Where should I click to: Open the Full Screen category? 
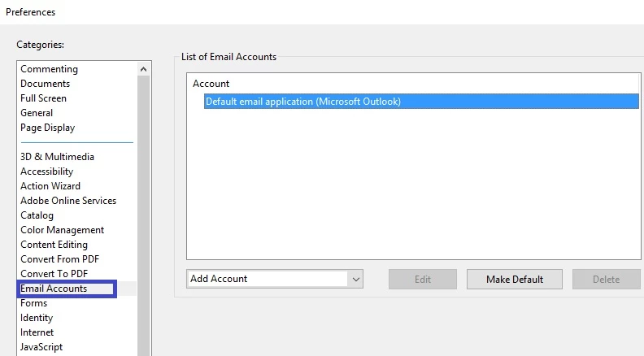[43, 98]
